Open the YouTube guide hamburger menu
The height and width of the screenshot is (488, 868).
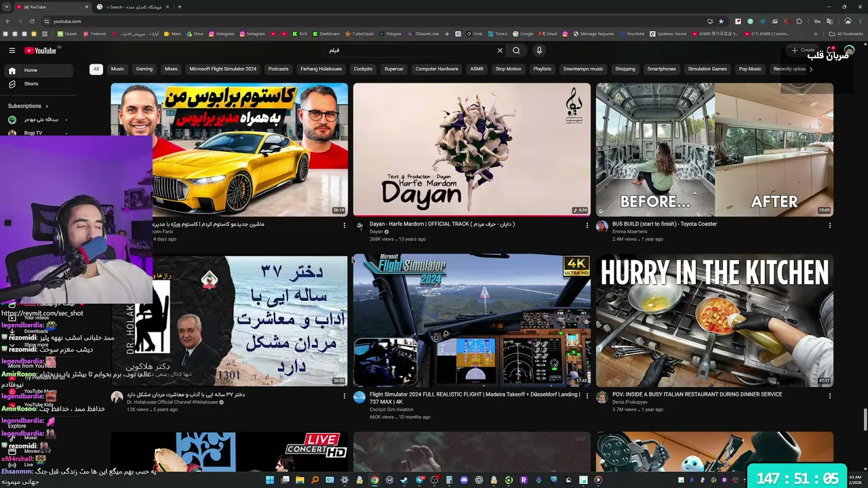pos(12,50)
